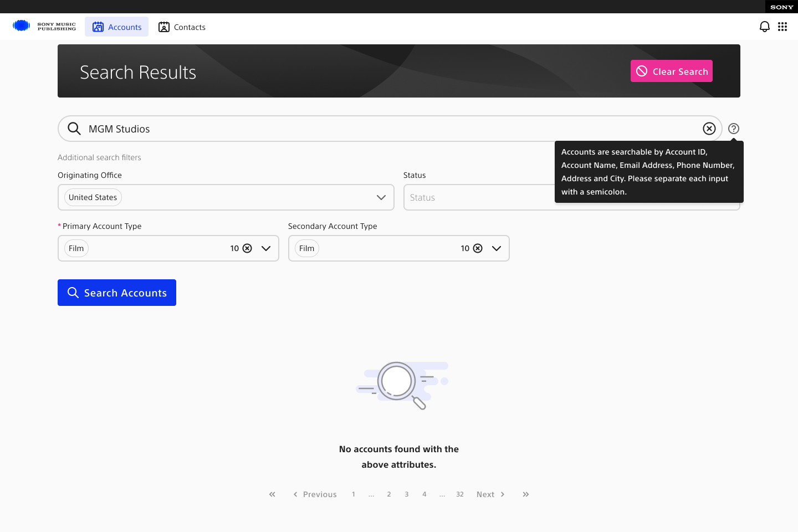The image size is (798, 532).
Task: Go to the Previous page
Action: click(315, 494)
